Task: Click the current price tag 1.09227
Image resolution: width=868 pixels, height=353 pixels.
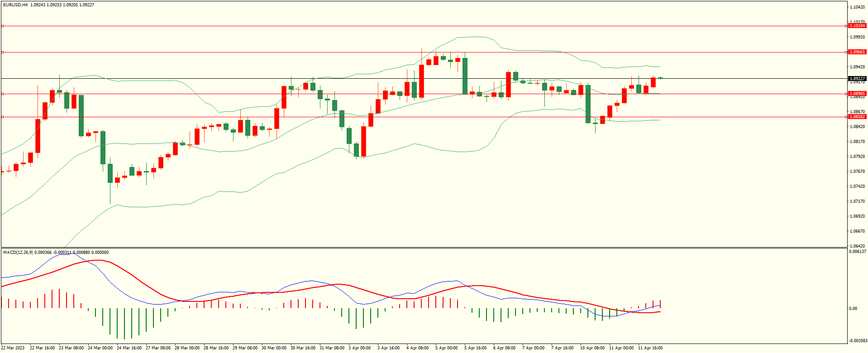Action: (x=857, y=79)
